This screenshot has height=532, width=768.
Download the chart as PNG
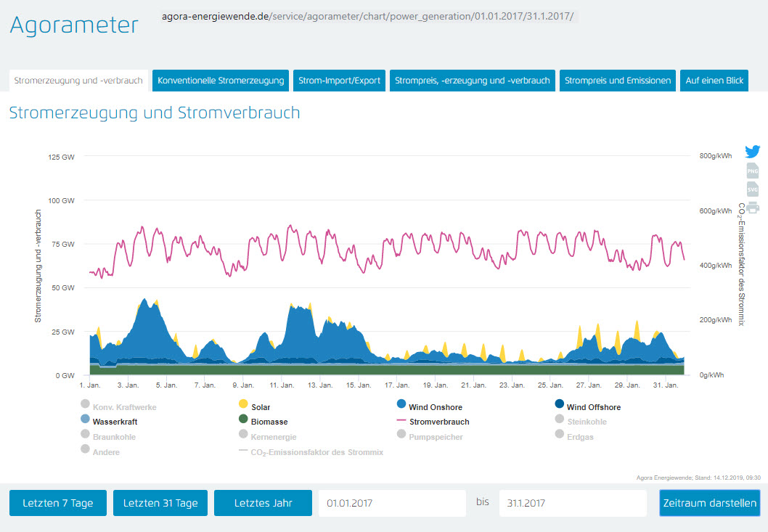[752, 171]
